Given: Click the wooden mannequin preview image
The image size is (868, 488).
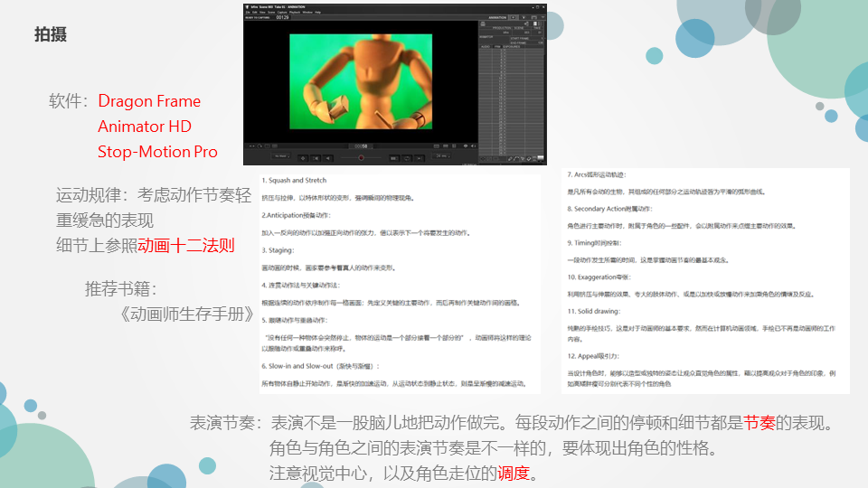Looking at the screenshot, I should (x=361, y=81).
